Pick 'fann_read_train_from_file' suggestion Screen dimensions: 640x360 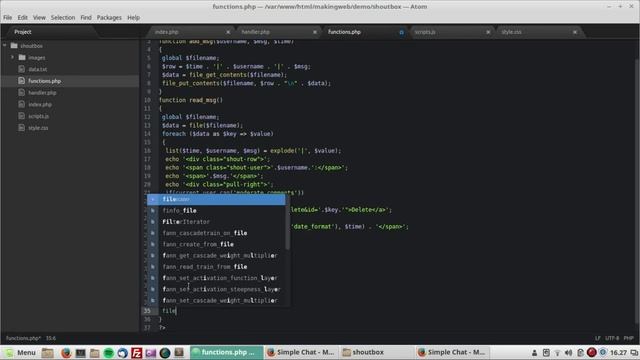click(x=216, y=267)
